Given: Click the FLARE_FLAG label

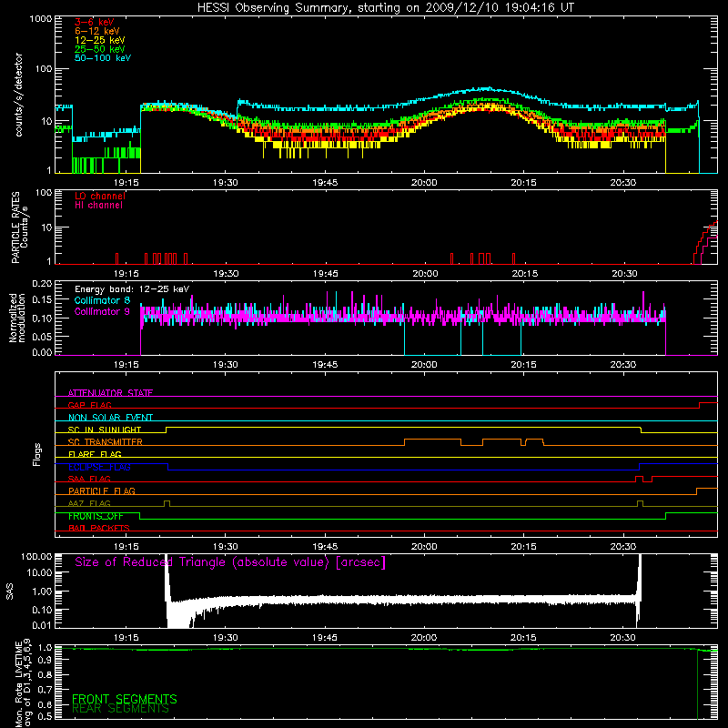Looking at the screenshot, I should 95,454.
